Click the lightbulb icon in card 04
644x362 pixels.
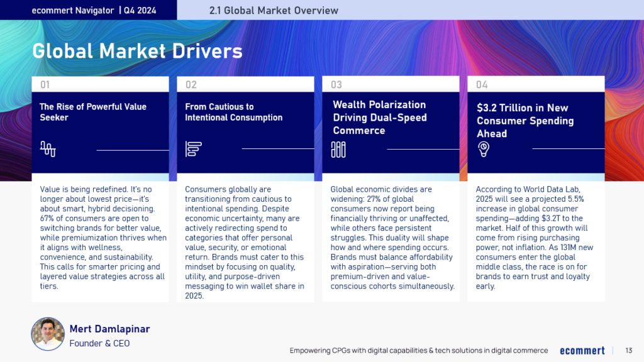pyautogui.click(x=484, y=150)
